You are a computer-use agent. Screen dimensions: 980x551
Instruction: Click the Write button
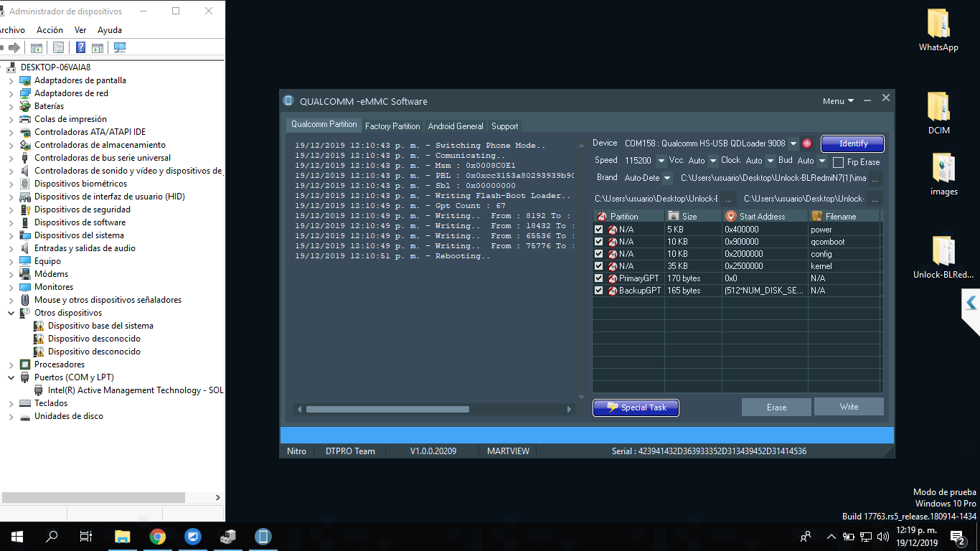click(849, 407)
